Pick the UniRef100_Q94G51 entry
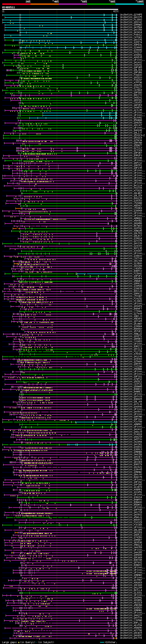The height and width of the screenshot is (644, 146). pos(131,85)
